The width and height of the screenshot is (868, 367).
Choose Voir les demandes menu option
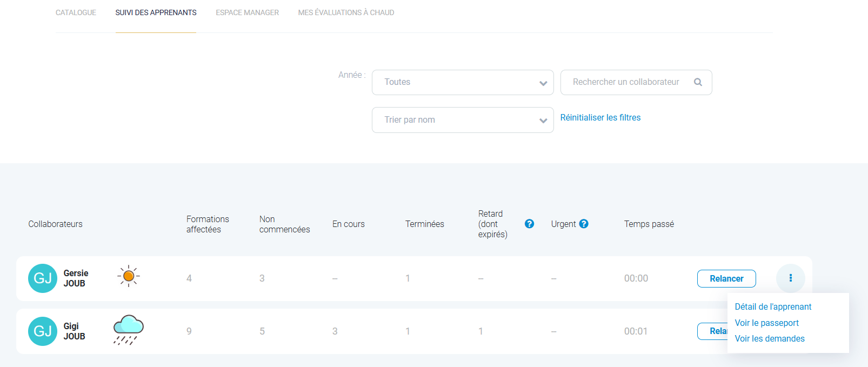[770, 339]
